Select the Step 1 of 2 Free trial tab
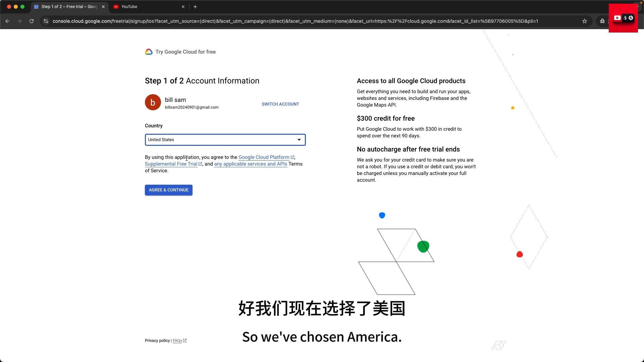 [69, 7]
